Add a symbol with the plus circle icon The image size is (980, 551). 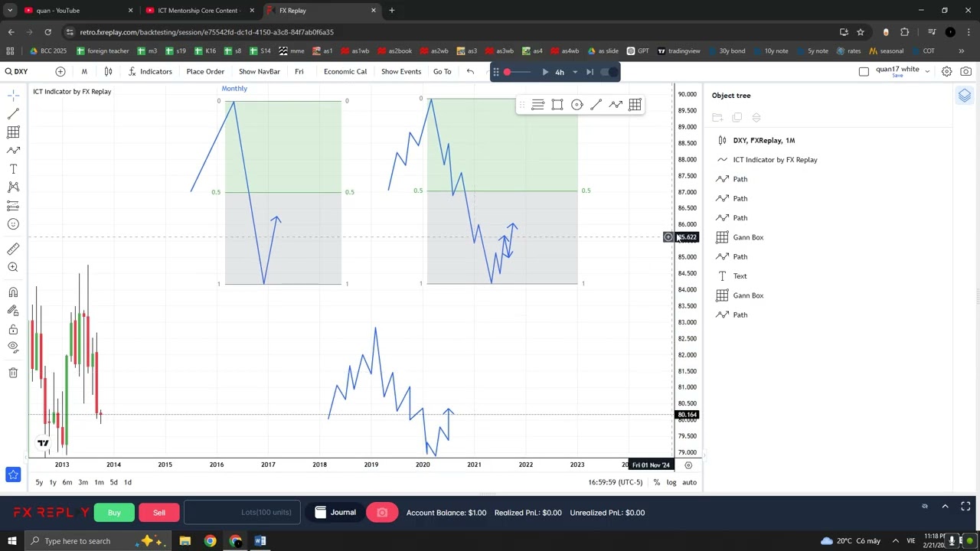[60, 71]
